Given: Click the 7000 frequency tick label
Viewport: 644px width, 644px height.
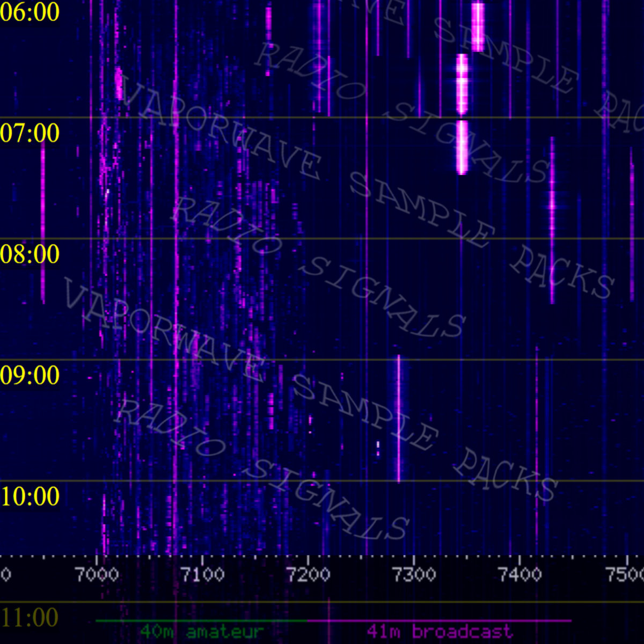Looking at the screenshot, I should pos(97,575).
